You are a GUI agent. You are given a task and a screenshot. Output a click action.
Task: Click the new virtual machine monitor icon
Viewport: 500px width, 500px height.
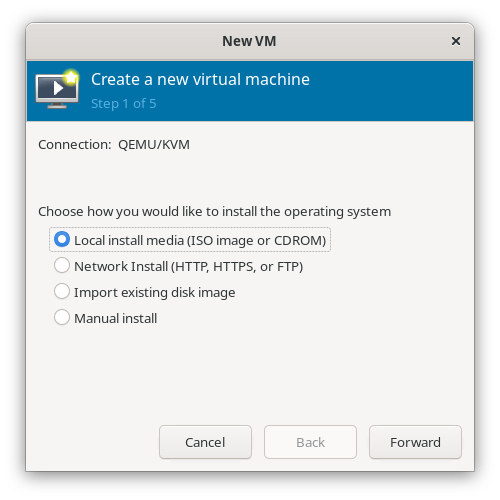pyautogui.click(x=57, y=89)
